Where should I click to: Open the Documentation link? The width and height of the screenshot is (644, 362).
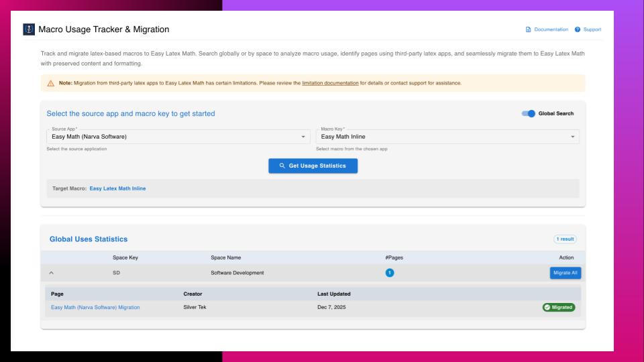(x=551, y=29)
